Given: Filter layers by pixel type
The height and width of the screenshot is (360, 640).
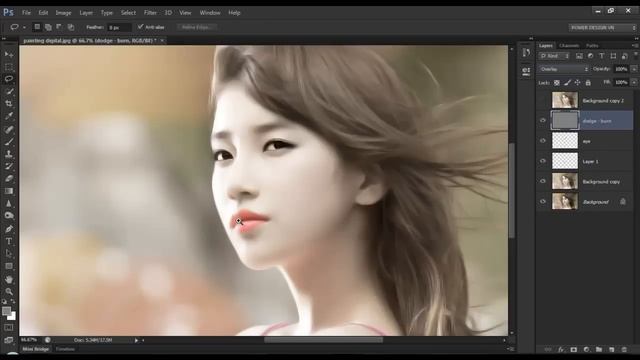Looking at the screenshot, I should coord(579,56).
